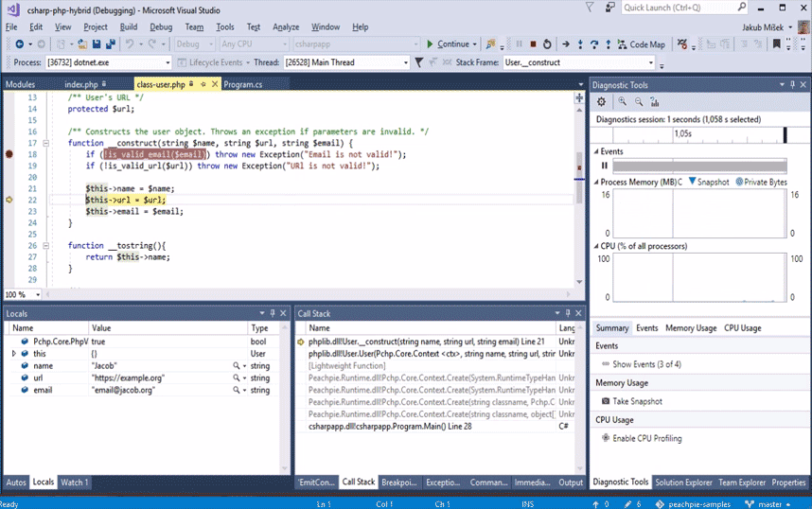Pause the Events track in Diagnostic Tools

pyautogui.click(x=604, y=166)
